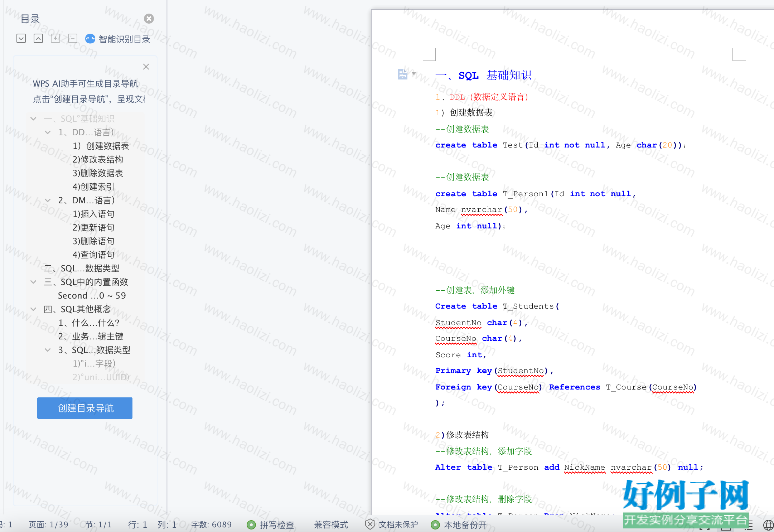774x532 pixels.
Task: Click the 拼写检查 green status icon
Action: 251,525
